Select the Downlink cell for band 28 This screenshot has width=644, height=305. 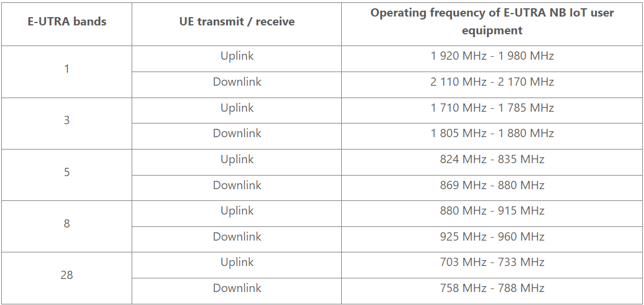tap(237, 288)
